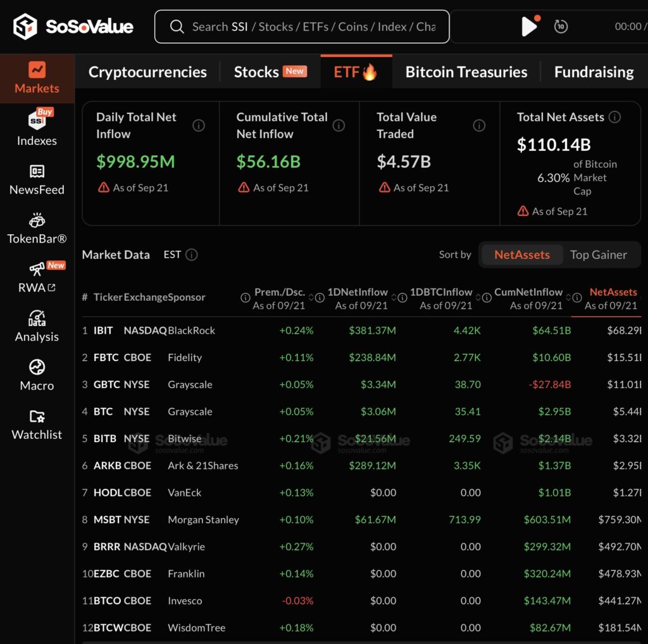
Task: Click Grayscale sponsor in BTC row
Action: (190, 412)
